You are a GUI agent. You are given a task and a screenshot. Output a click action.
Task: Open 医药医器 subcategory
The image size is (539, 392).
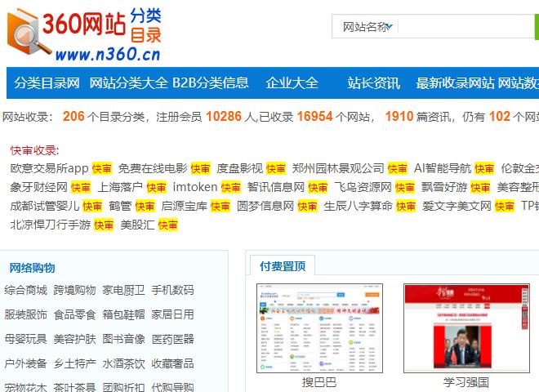pos(172,339)
